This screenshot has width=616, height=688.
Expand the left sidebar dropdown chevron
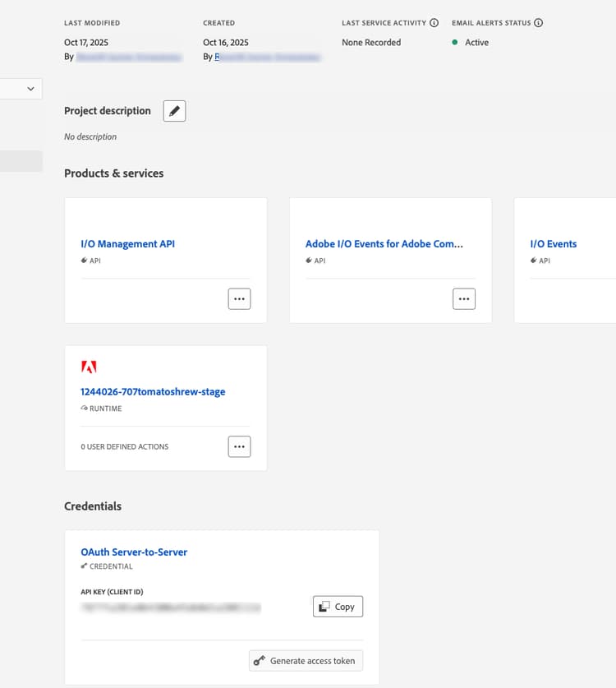[x=30, y=89]
